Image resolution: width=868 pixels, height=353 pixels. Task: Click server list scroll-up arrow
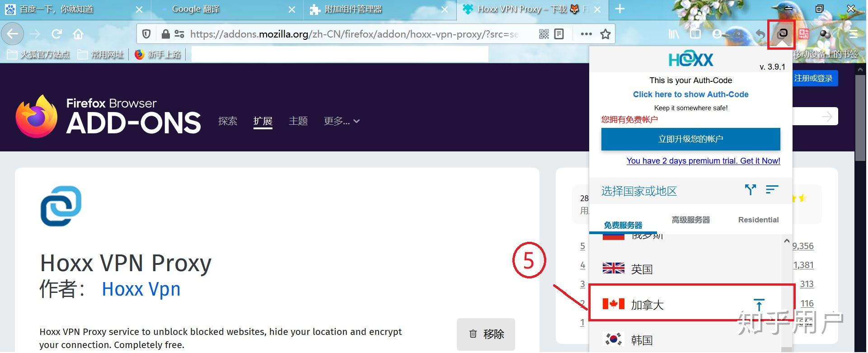(787, 241)
